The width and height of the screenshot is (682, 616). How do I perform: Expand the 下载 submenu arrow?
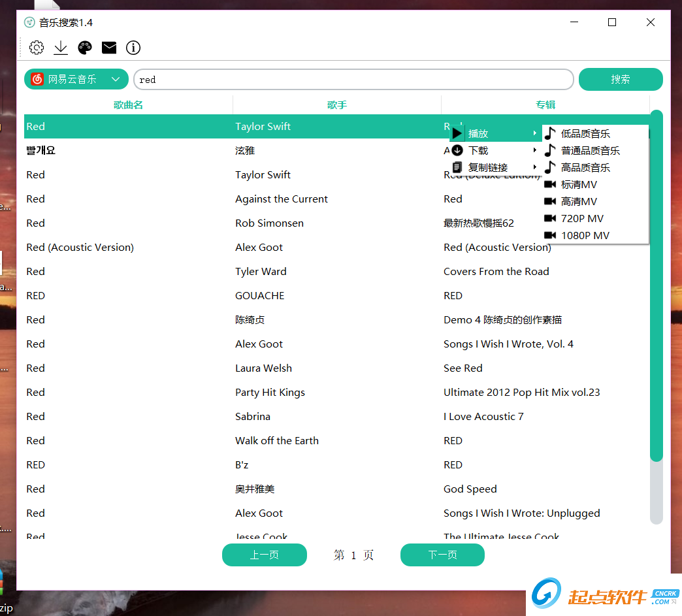tap(535, 150)
